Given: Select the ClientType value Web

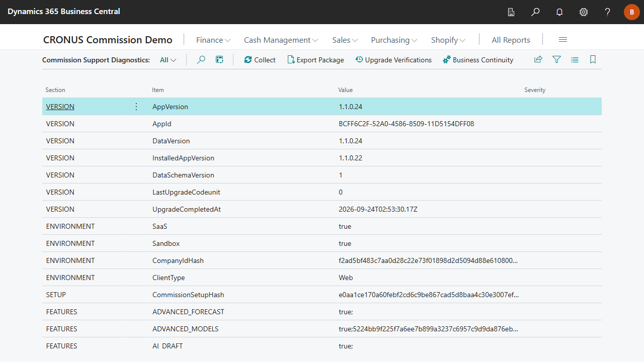Looking at the screenshot, I should (x=346, y=278).
